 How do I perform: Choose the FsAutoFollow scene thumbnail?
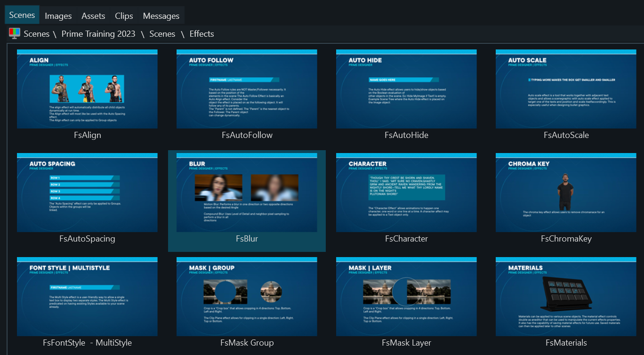coord(247,89)
